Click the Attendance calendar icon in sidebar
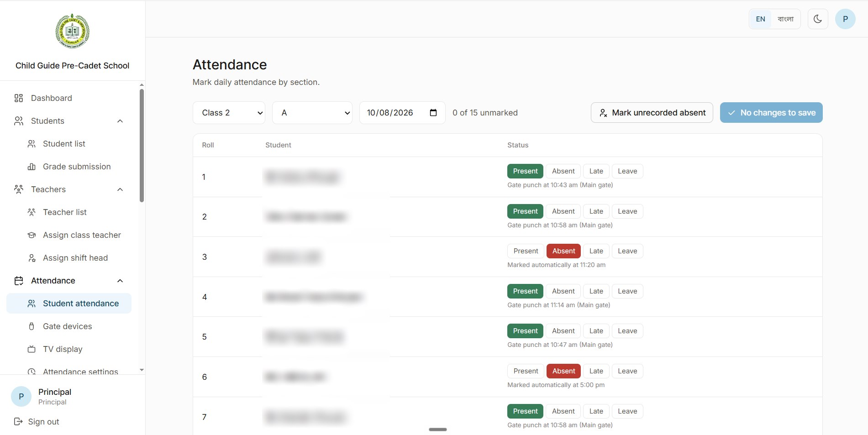This screenshot has width=868, height=435. click(19, 281)
